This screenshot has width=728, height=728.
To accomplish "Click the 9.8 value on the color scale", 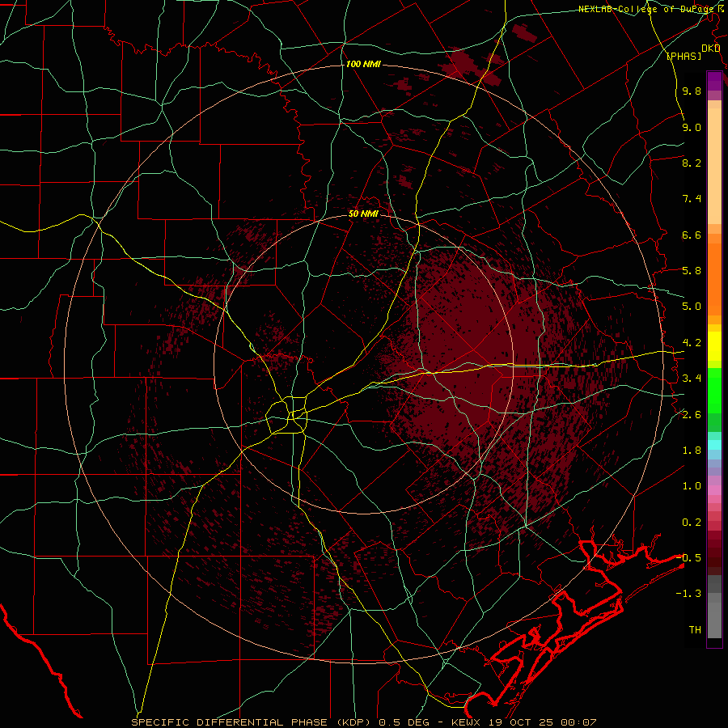I will 692,91.
